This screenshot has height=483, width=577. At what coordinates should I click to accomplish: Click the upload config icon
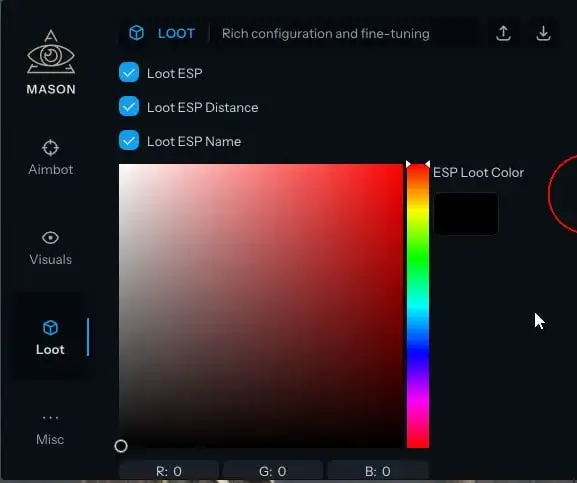(503, 33)
